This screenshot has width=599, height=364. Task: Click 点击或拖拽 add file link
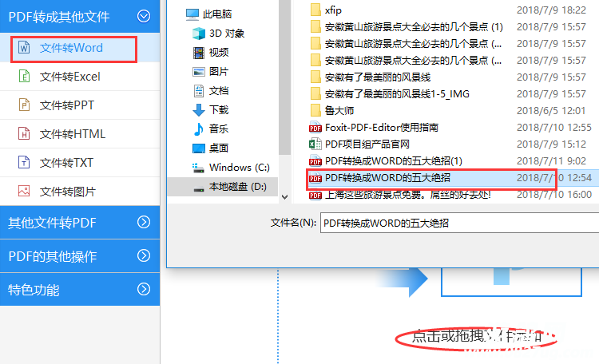(x=476, y=337)
